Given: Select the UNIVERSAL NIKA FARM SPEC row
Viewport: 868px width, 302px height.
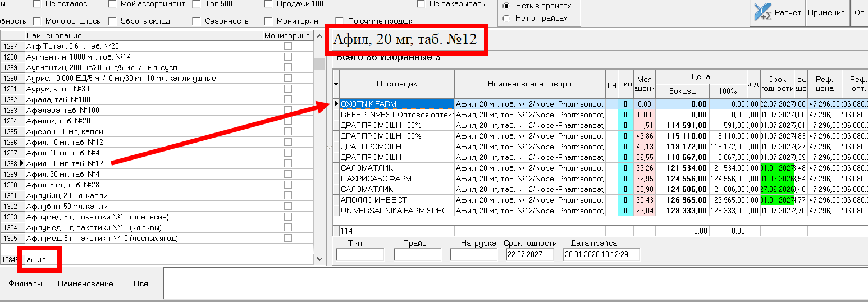Looking at the screenshot, I should coord(397,211).
